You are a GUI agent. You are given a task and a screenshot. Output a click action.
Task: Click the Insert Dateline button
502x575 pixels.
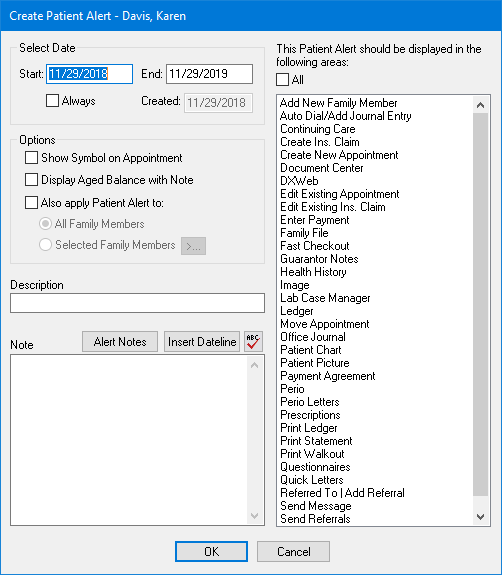pyautogui.click(x=202, y=342)
